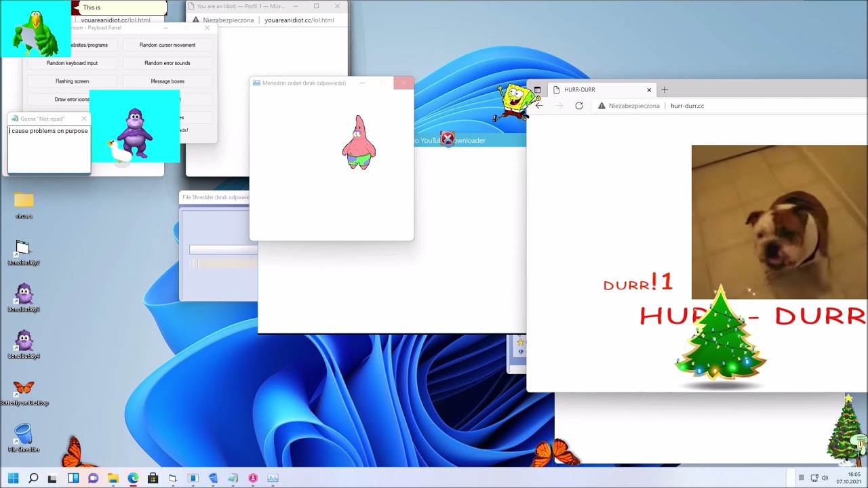868x488 pixels.
Task: Click Random keyboard input button
Action: (x=72, y=63)
